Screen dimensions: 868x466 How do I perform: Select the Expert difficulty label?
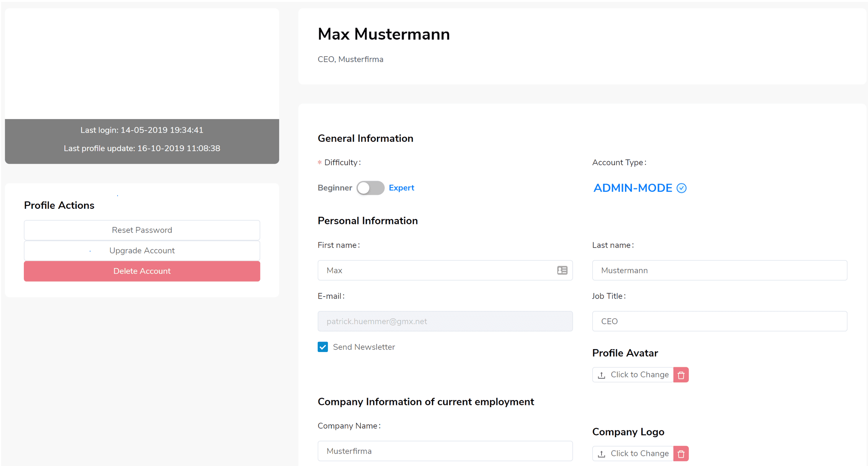point(401,188)
